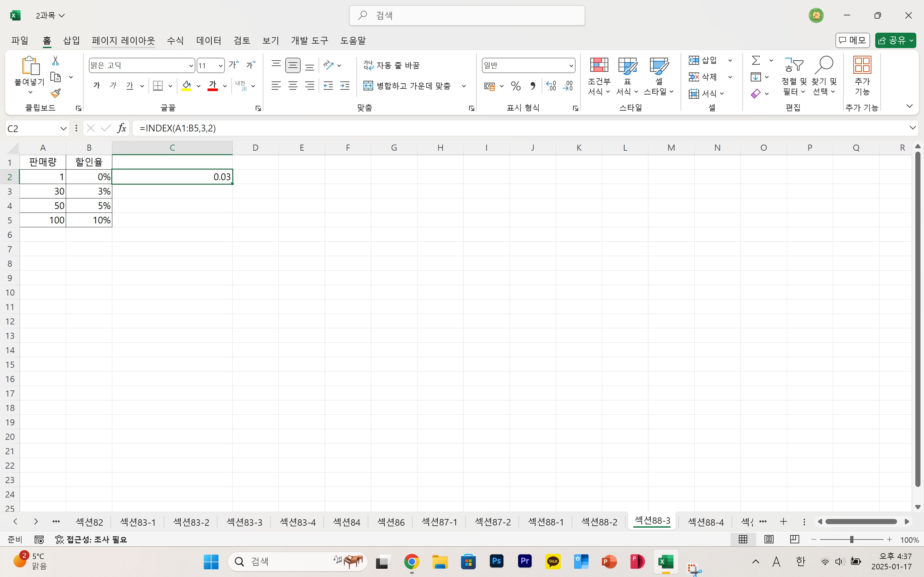This screenshot has height=577, width=924.
Task: Click the Format Painter brush icon
Action: (56, 93)
